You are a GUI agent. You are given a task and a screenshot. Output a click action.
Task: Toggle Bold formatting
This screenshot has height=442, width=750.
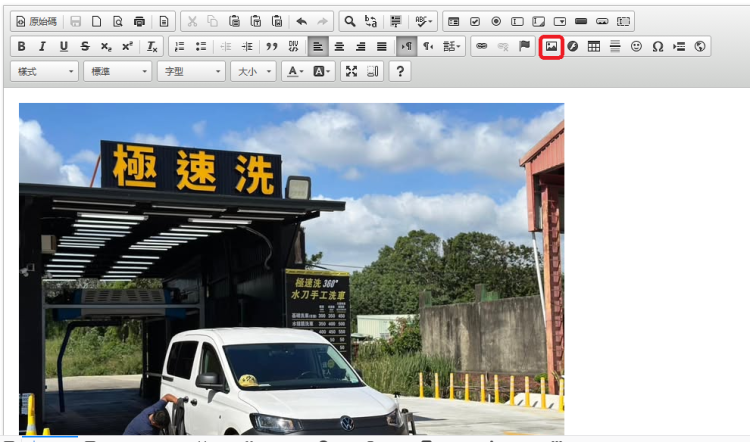(22, 46)
